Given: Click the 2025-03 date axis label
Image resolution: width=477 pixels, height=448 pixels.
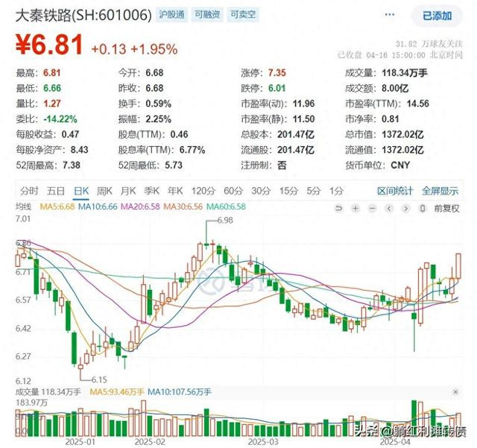Looking at the screenshot, I should point(263,441).
